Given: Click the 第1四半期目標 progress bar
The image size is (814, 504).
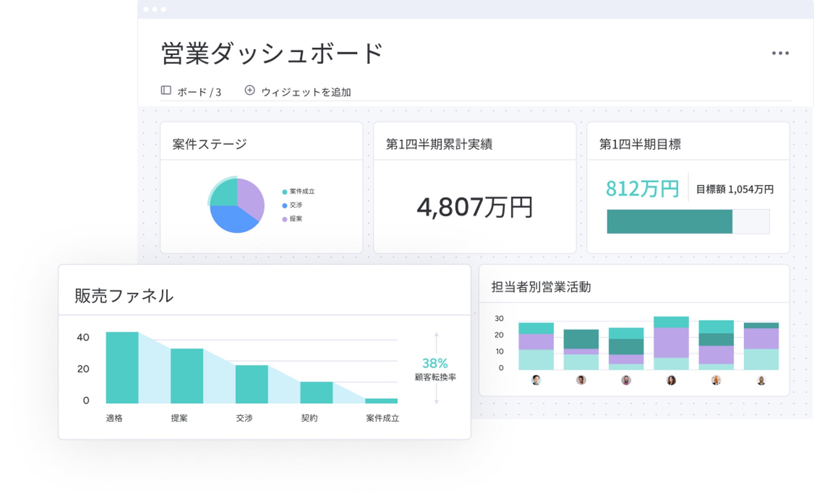Looking at the screenshot, I should point(688,222).
